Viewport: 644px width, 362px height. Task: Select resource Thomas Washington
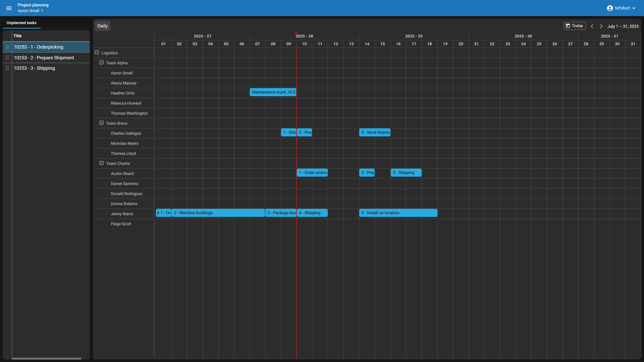(x=129, y=113)
